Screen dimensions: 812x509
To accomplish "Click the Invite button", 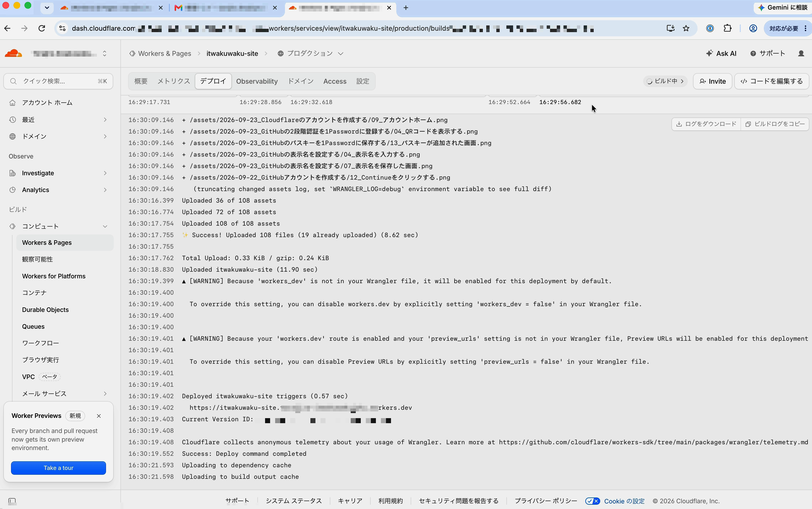I will point(712,81).
